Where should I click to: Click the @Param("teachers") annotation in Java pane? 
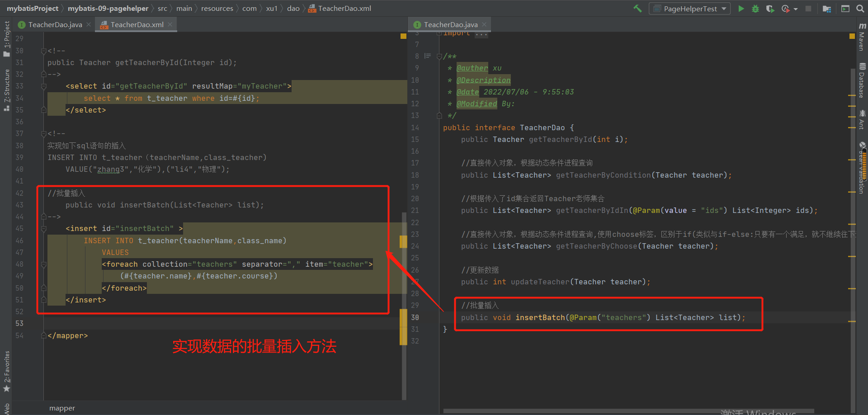pos(610,317)
